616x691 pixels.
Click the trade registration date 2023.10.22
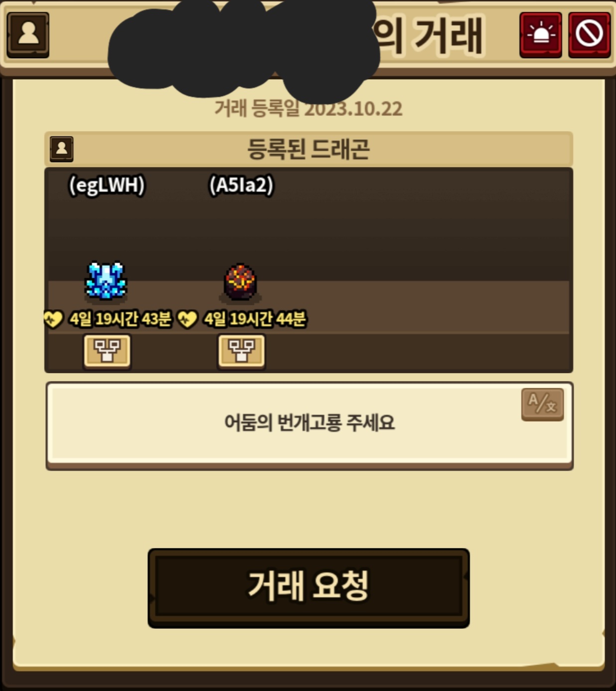[353, 109]
